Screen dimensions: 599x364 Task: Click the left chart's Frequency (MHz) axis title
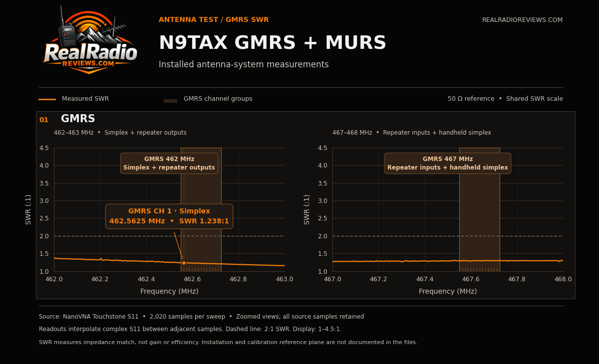tap(169, 292)
